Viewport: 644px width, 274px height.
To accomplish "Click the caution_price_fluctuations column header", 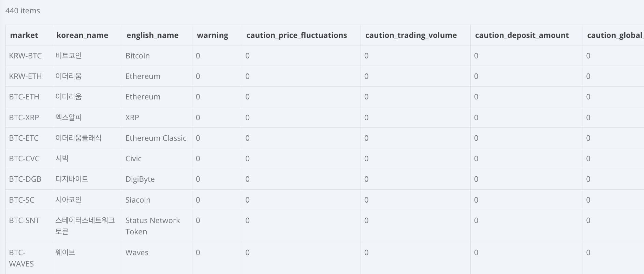I will click(x=296, y=35).
